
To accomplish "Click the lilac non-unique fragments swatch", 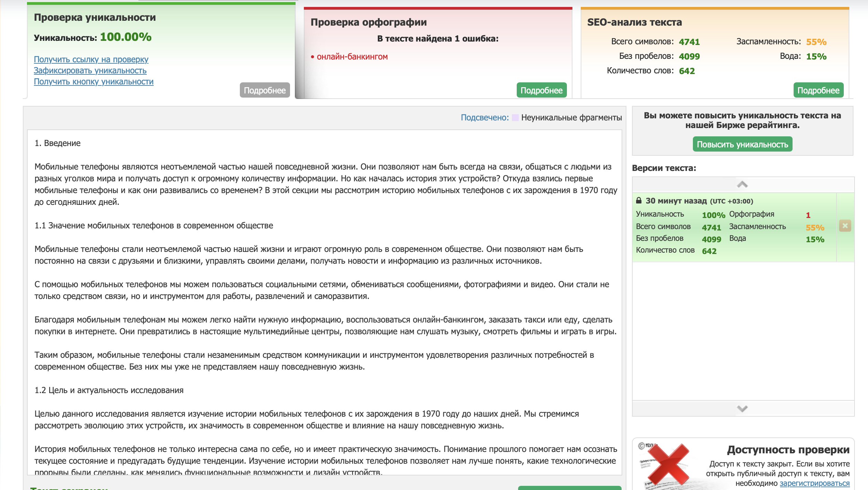I will (515, 118).
